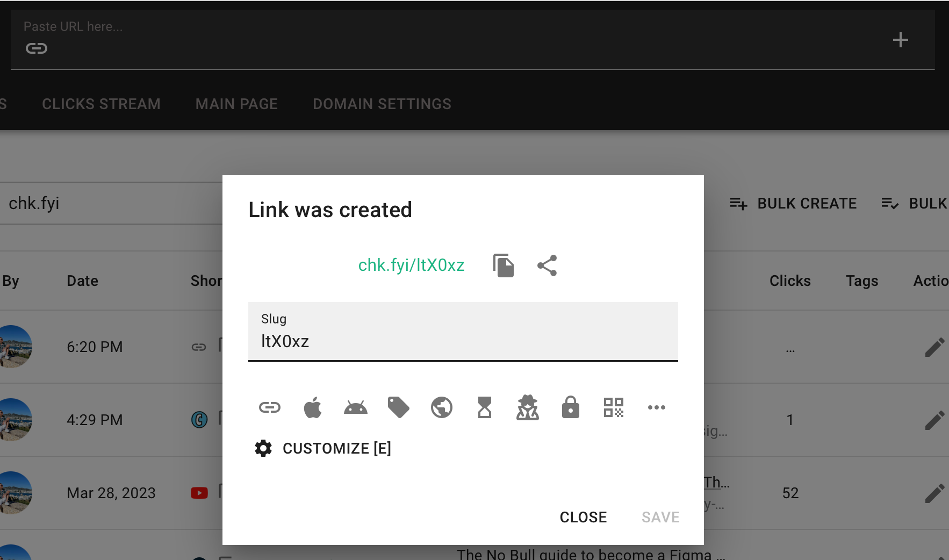Click the Mar 28, 2023 date cell
Image resolution: width=949 pixels, height=560 pixels.
coord(111,493)
